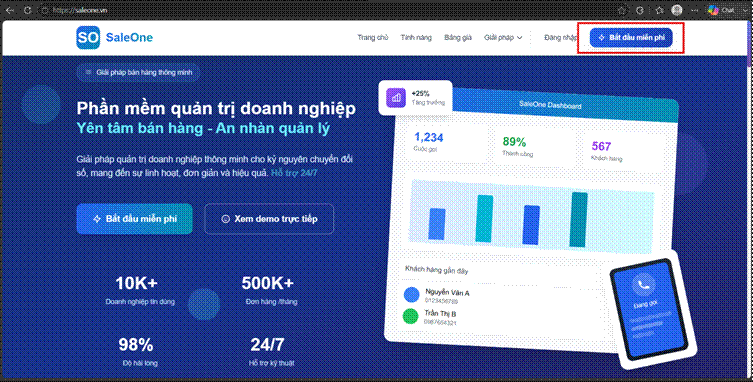This screenshot has width=753, height=382.
Task: Click the SaleOne SO logo icon
Action: pos(88,37)
